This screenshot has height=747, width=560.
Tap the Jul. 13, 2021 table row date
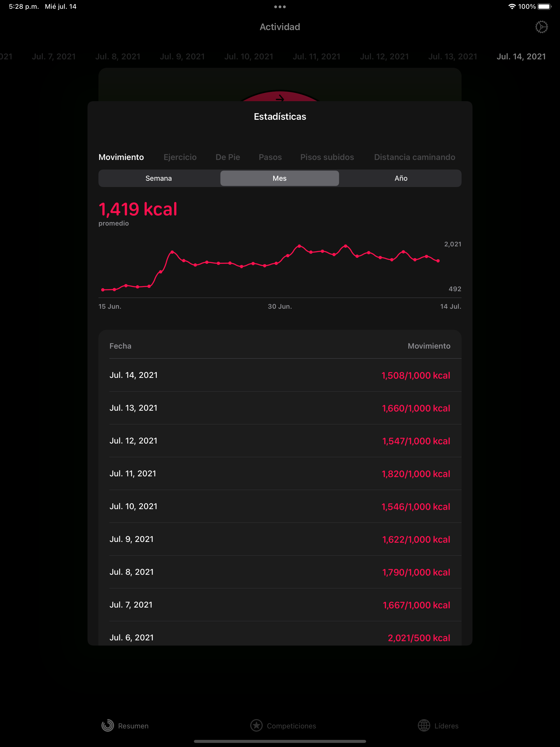(x=133, y=408)
